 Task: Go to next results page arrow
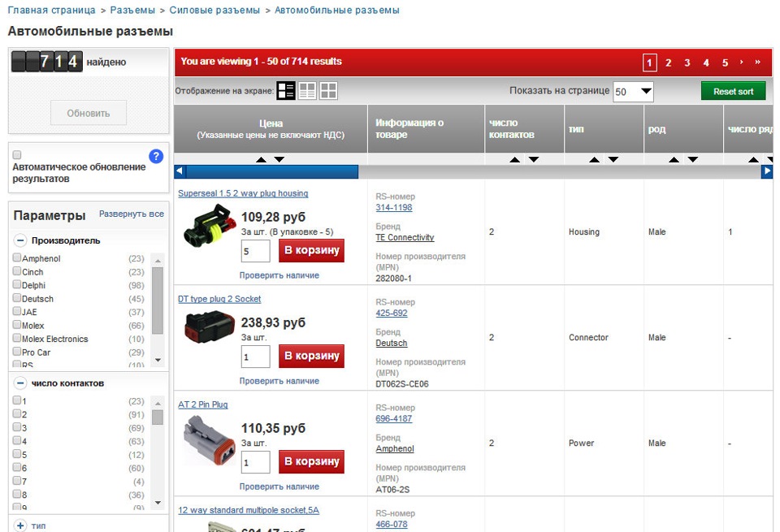pos(741,63)
